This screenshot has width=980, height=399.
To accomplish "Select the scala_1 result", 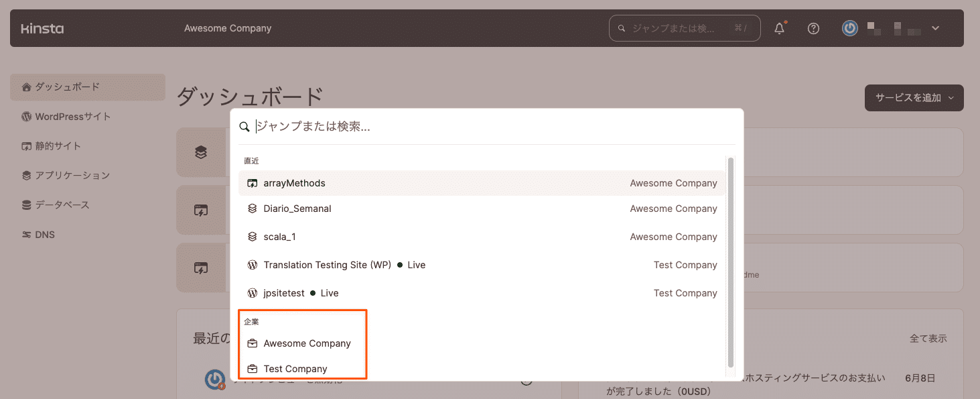I will [x=482, y=237].
